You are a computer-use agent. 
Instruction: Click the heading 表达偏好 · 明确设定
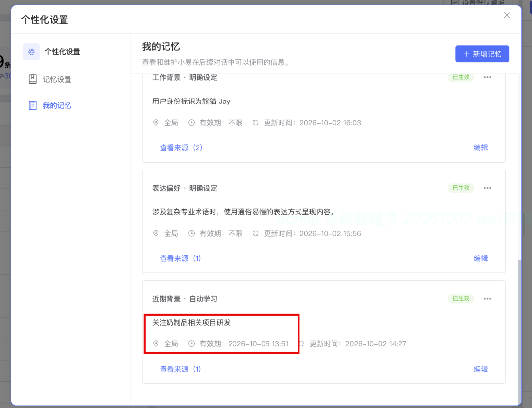pos(185,188)
